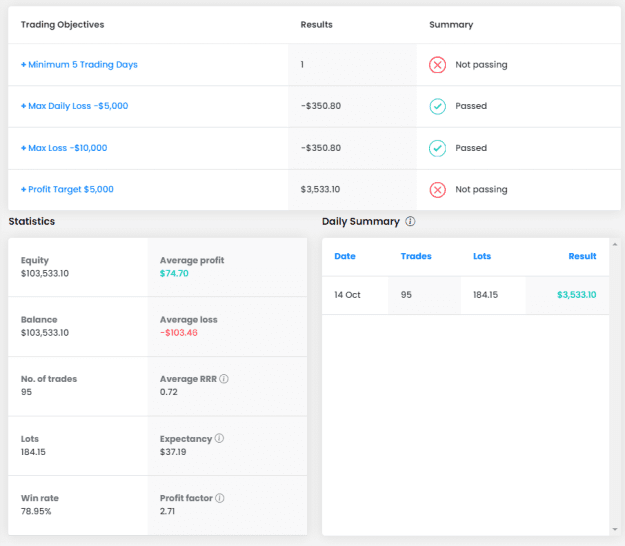Select the 95 trades cell in Daily Summary
The height and width of the screenshot is (546, 625).
(x=406, y=295)
